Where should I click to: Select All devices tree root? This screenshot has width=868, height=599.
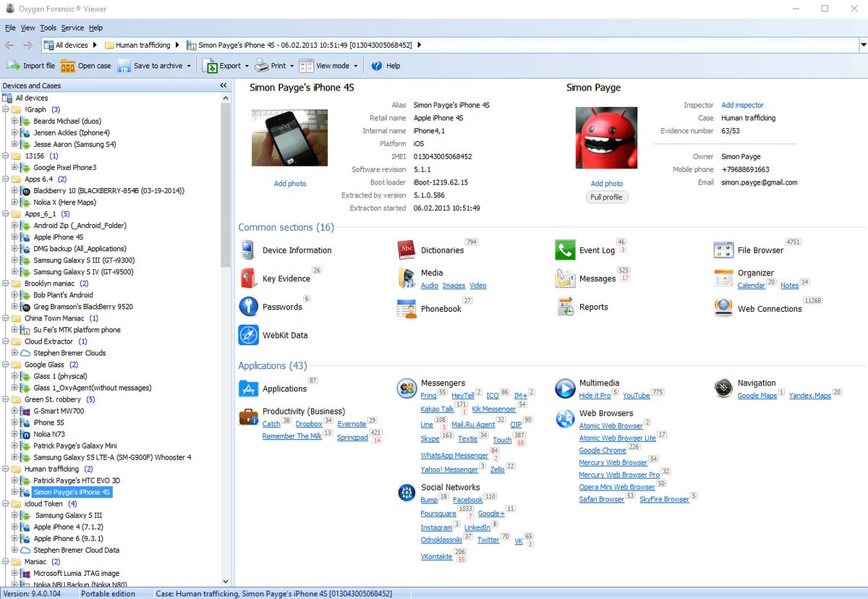(32, 98)
